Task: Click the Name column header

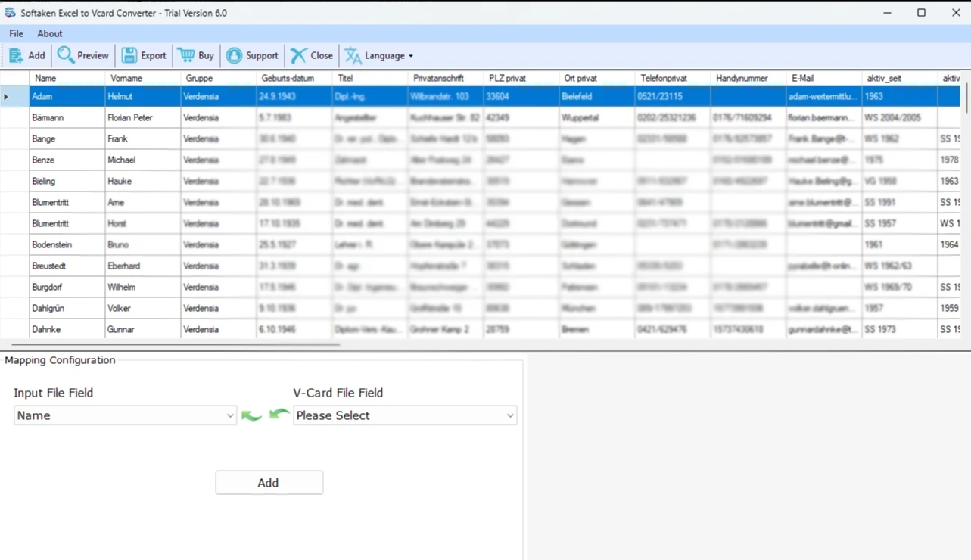Action: pyautogui.click(x=67, y=78)
